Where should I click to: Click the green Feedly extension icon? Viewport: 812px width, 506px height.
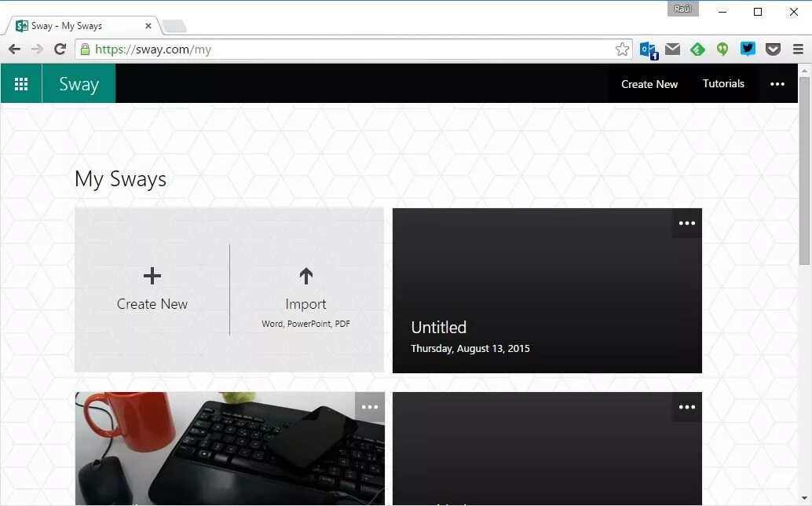click(697, 49)
